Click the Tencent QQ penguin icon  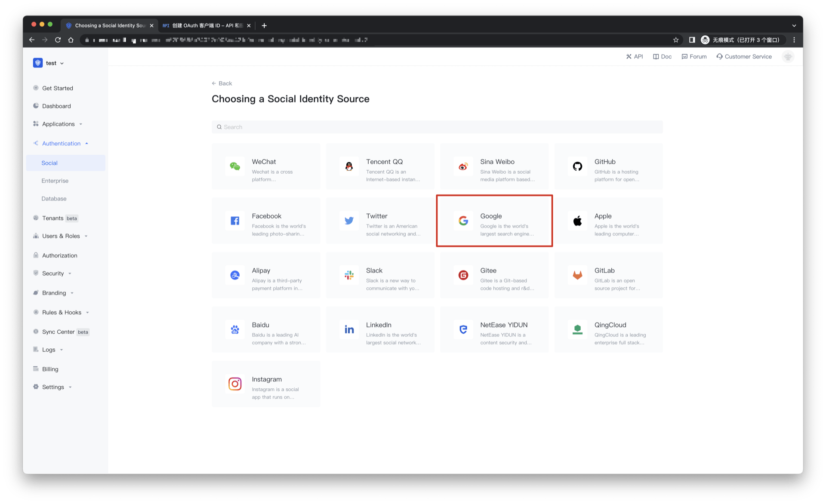coord(349,166)
